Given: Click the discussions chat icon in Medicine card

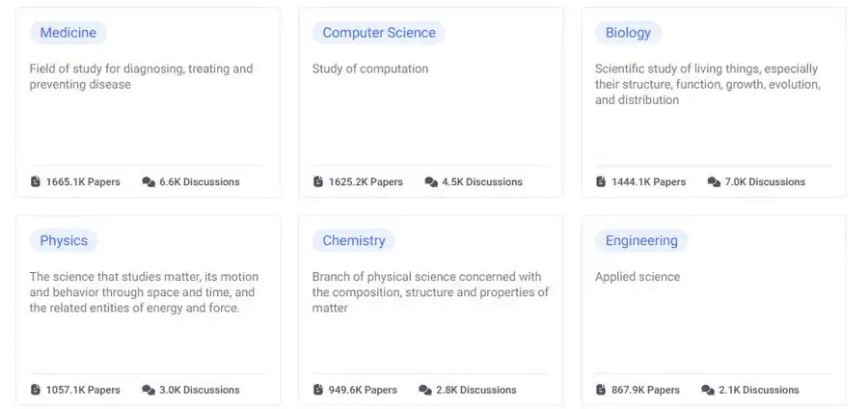Looking at the screenshot, I should 149,181.
